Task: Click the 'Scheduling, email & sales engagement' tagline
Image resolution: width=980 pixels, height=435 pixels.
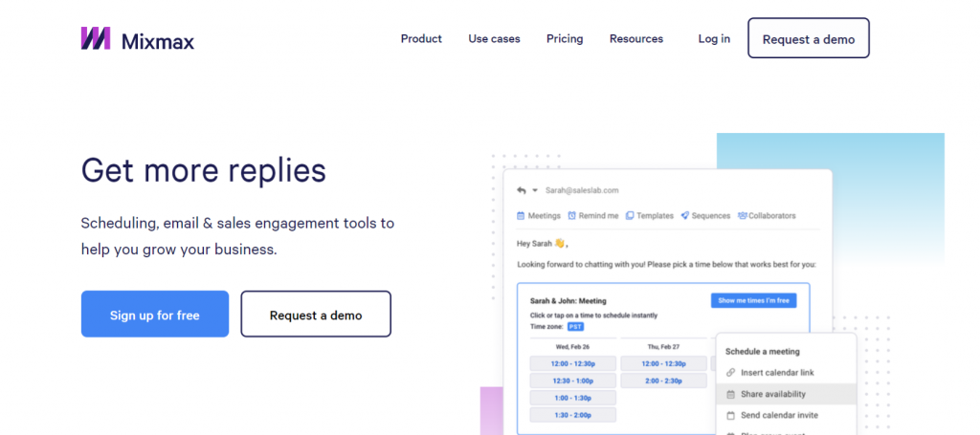Action: [237, 236]
